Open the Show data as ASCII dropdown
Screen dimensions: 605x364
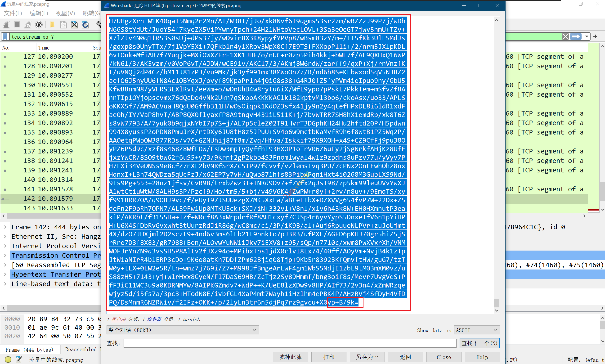pos(476,330)
